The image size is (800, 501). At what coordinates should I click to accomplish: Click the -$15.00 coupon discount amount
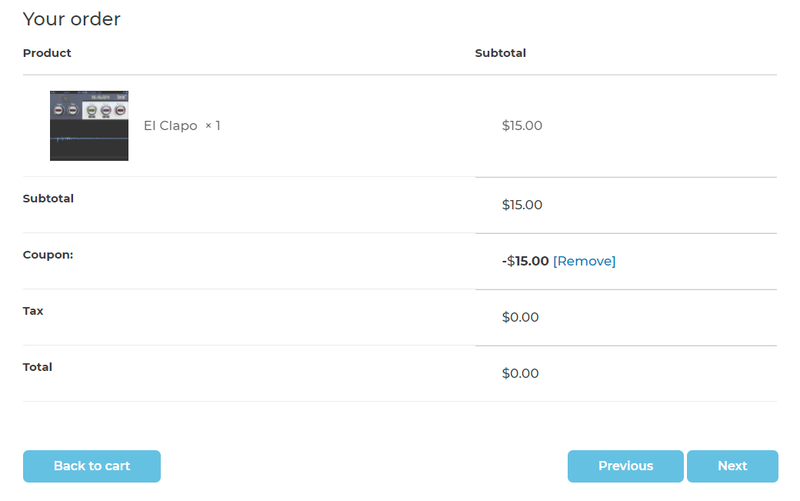525,261
